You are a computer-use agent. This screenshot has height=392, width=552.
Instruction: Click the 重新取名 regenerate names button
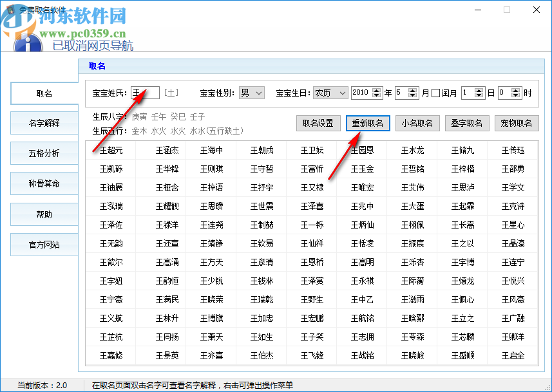(368, 123)
